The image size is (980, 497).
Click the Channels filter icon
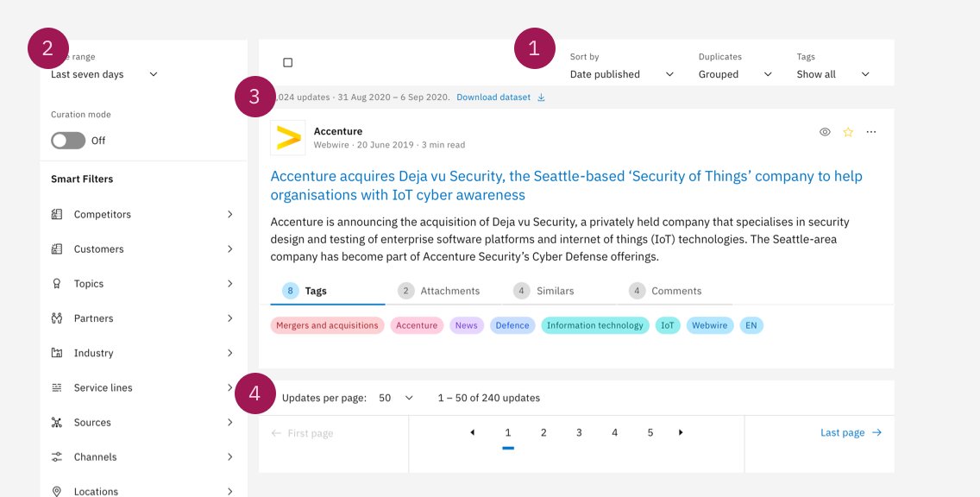58,456
